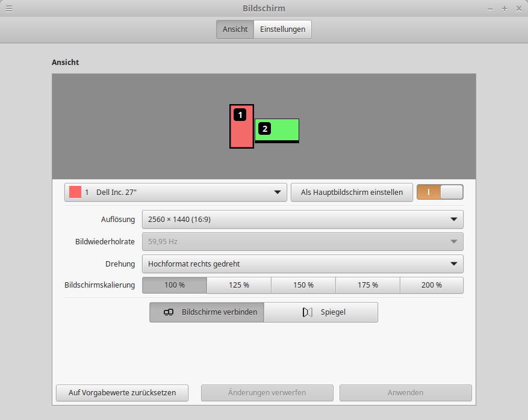
Task: Click Änderungen verwerfen button
Action: [x=267, y=393]
